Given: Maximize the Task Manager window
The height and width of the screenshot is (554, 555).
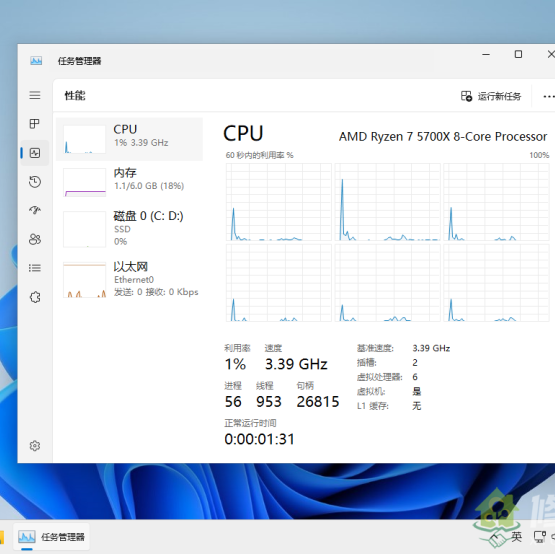Looking at the screenshot, I should click(518, 55).
